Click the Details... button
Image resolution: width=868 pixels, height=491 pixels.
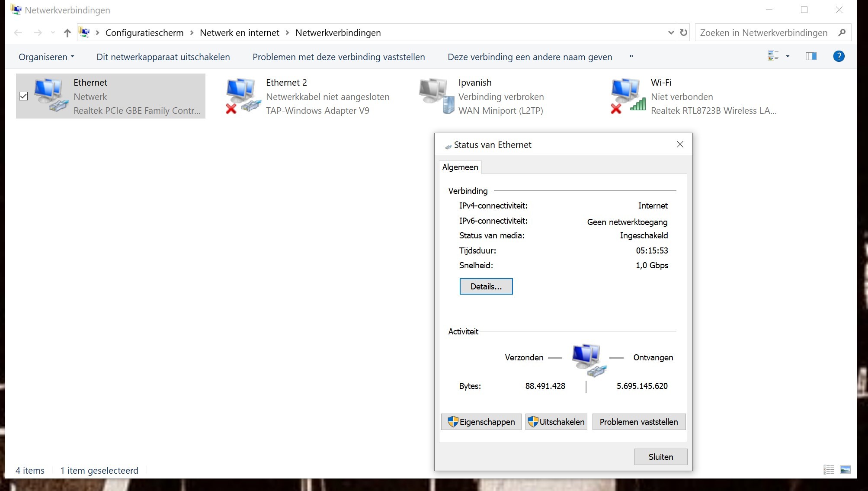click(486, 286)
